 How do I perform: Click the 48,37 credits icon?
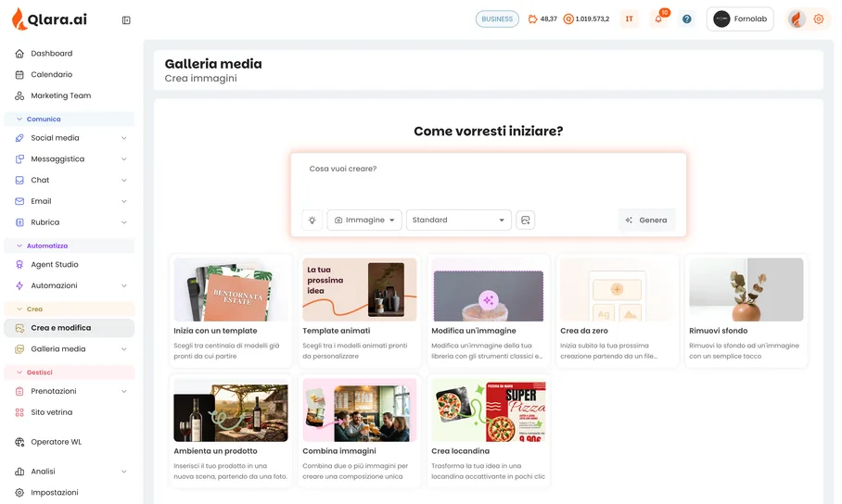(532, 19)
